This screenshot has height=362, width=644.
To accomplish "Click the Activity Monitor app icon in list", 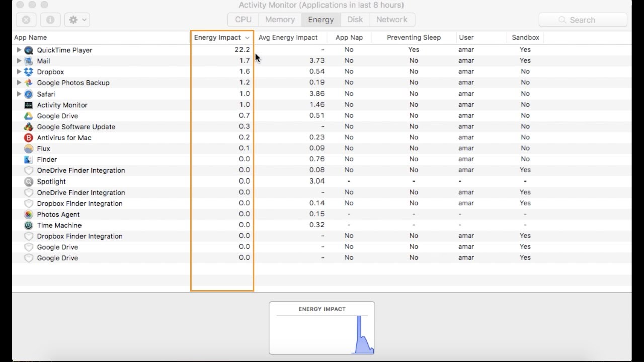I will (x=29, y=105).
